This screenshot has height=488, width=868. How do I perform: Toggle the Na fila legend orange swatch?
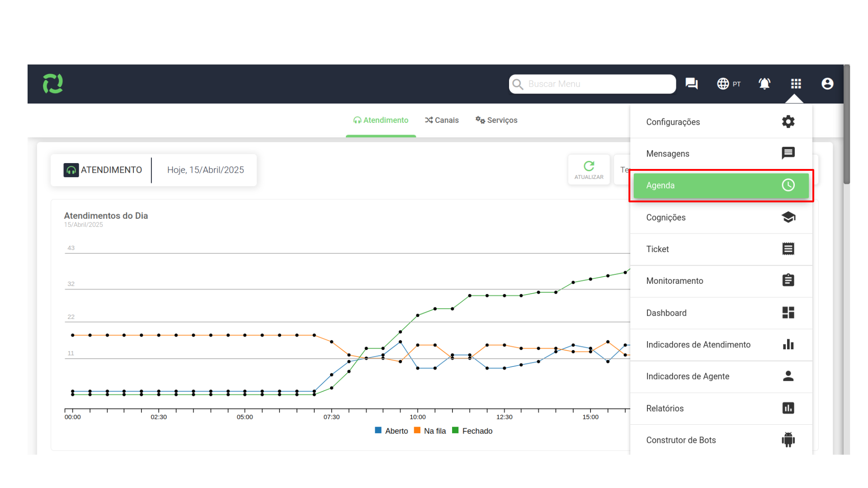[x=417, y=430]
